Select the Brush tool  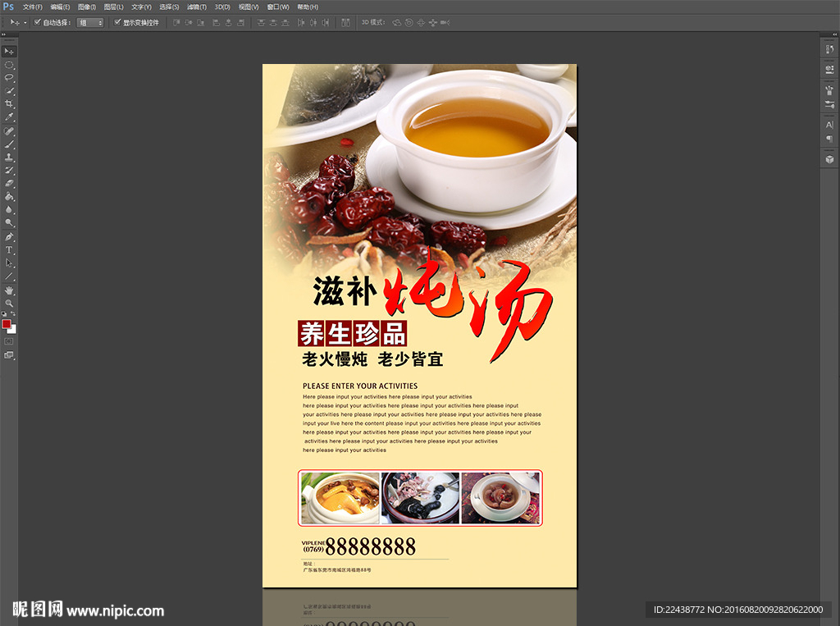point(9,144)
